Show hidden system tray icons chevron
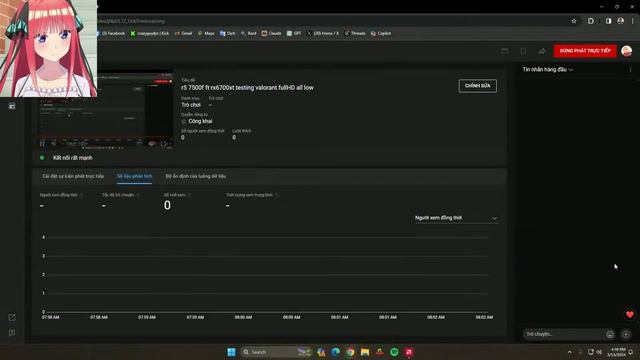 [569, 352]
